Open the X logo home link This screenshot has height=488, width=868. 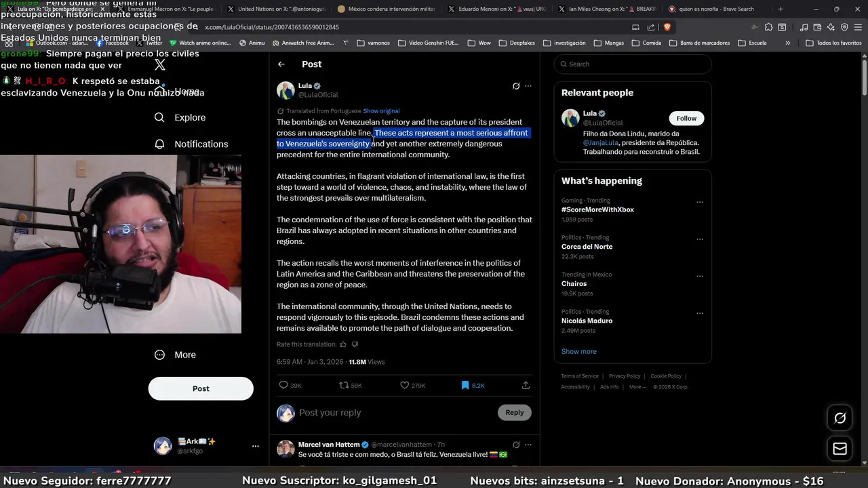coord(160,65)
